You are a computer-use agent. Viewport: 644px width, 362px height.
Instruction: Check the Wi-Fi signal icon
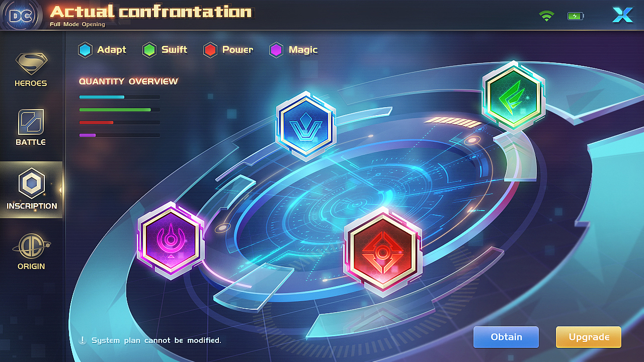click(x=546, y=16)
